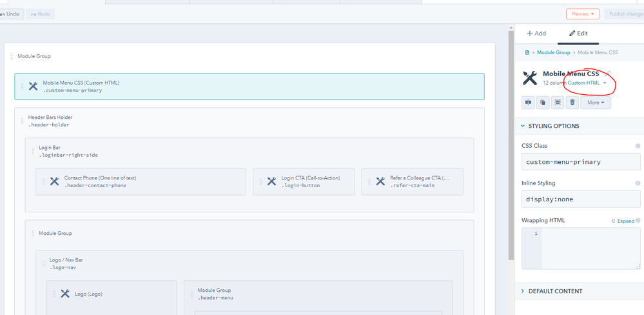The image size is (644, 315).
Task: Open the Custom HTML module type dropdown
Action: [587, 83]
